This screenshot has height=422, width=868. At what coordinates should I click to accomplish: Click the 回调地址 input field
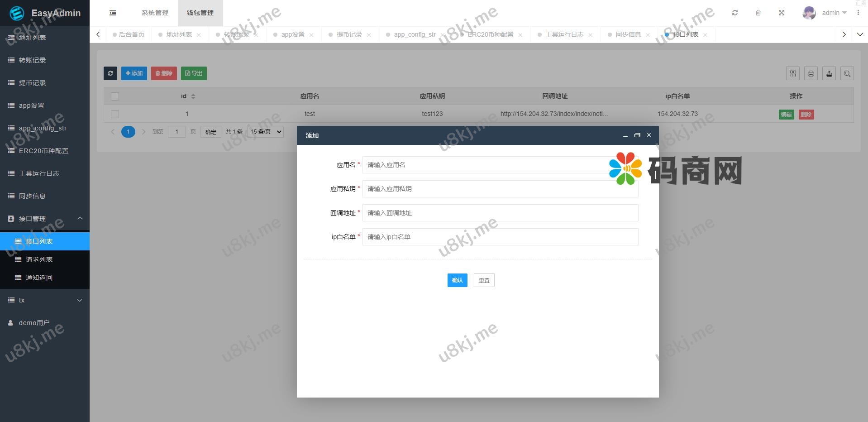(500, 213)
